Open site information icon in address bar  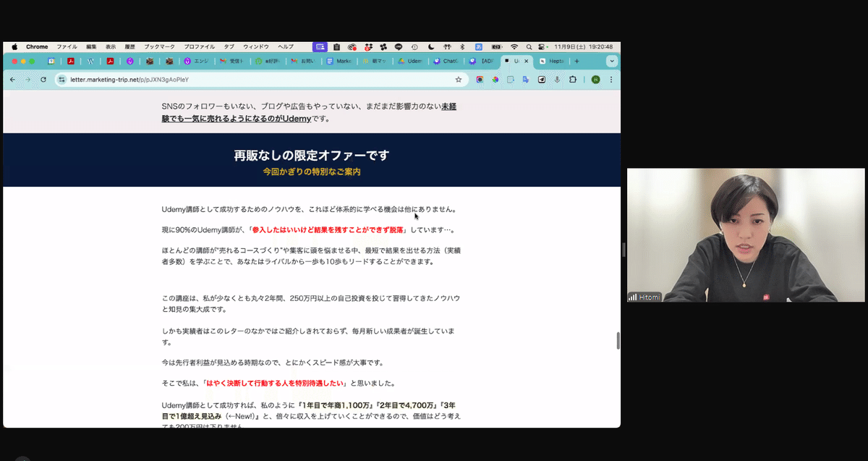click(61, 80)
